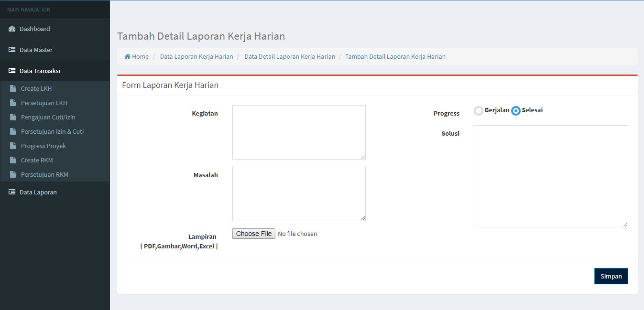644x310 pixels.
Task: Expand the Data Master menu section
Action: (x=36, y=50)
